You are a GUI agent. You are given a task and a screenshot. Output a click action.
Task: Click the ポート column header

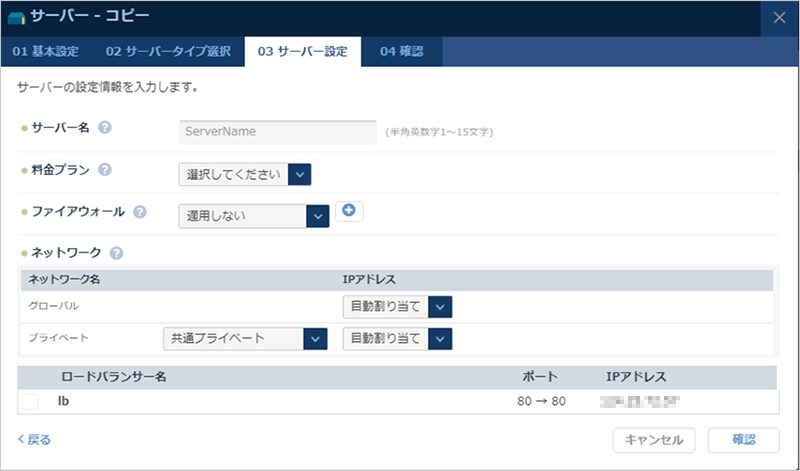coord(540,377)
